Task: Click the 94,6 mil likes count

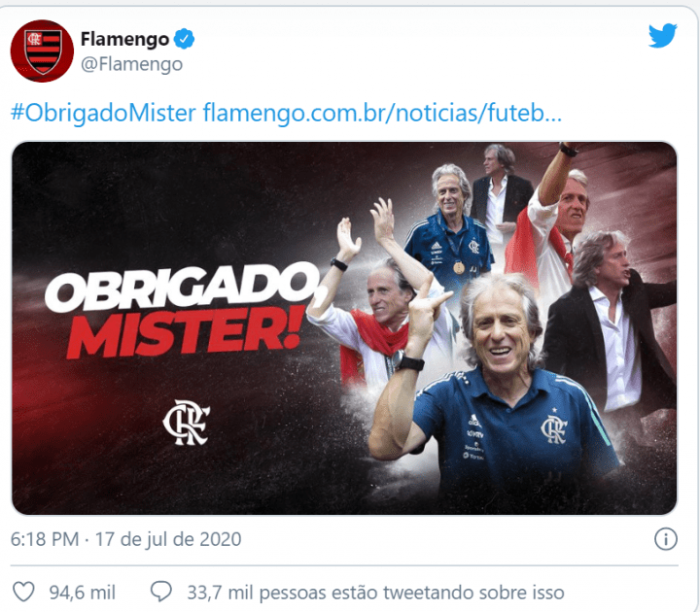Action: click(82, 593)
